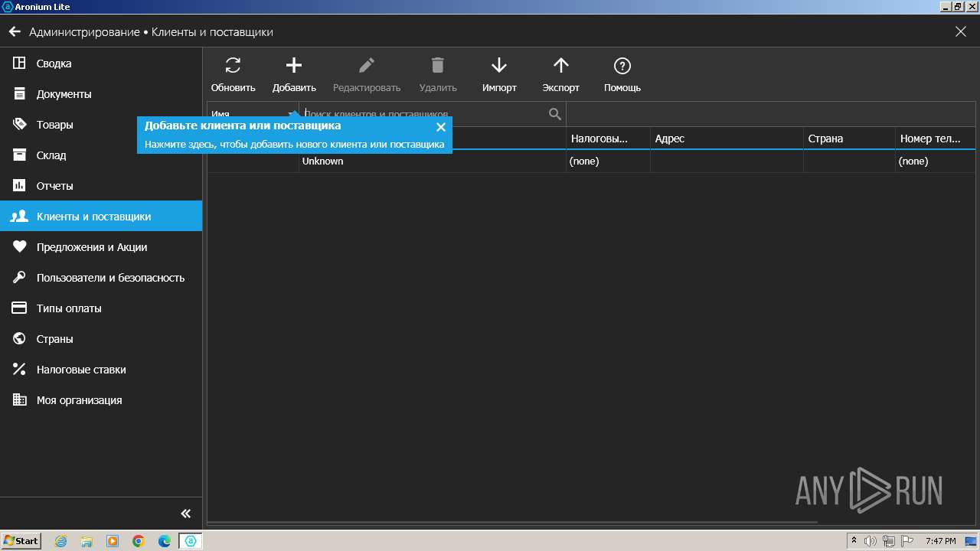The height and width of the screenshot is (551, 980).
Task: Click the customer search input field
Action: (x=424, y=114)
